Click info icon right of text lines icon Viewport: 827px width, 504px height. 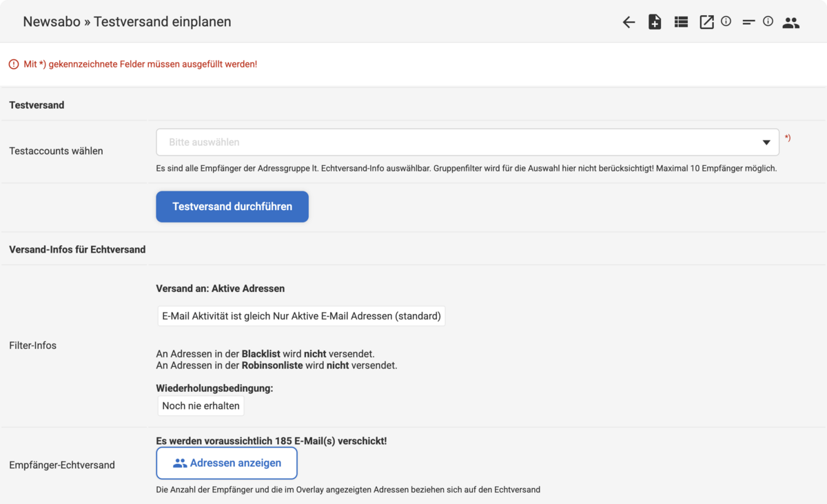tap(768, 21)
